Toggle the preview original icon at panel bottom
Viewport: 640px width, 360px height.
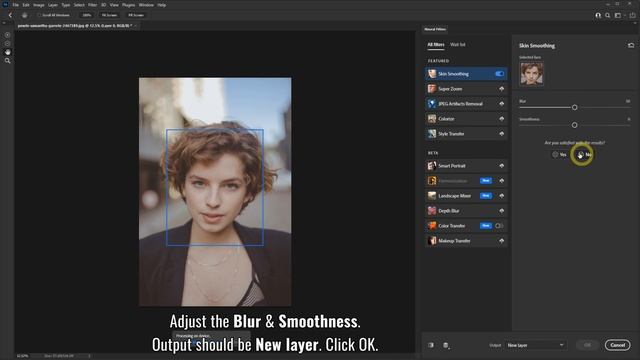(431, 345)
